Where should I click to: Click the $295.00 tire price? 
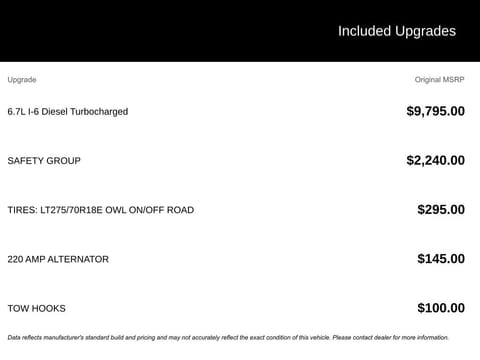[x=441, y=210]
